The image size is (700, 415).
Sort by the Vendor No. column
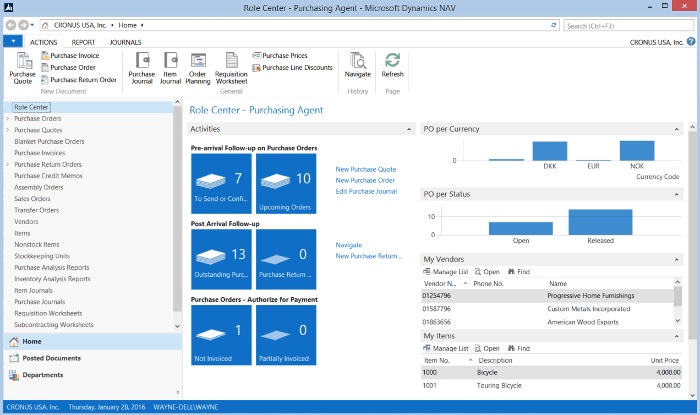click(445, 283)
